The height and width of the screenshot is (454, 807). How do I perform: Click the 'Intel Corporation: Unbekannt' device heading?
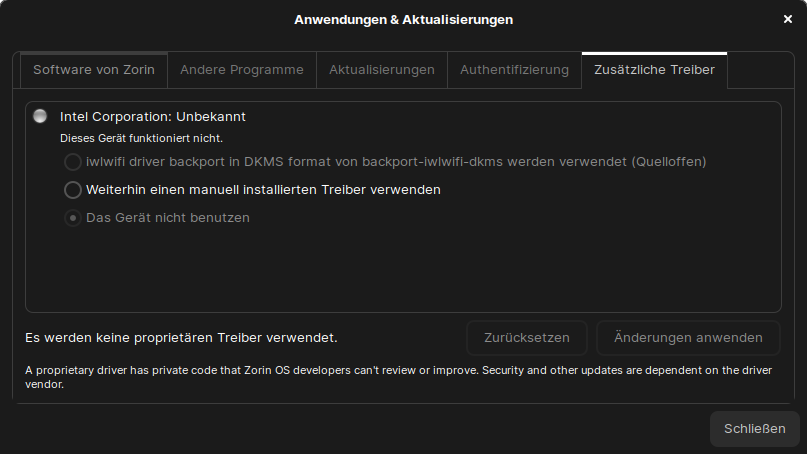[x=152, y=116]
